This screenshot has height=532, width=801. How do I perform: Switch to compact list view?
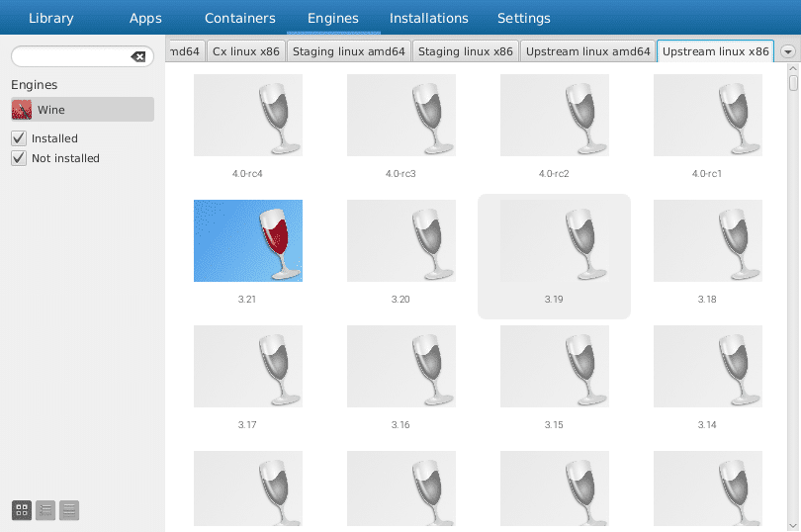pos(45,510)
